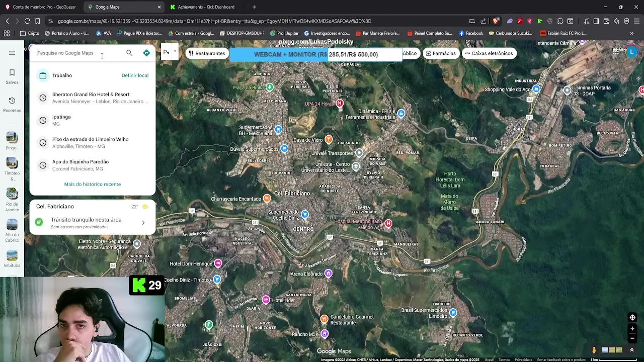
Task: Click Usiminas Portaria 03 marker
Action: click(567, 90)
